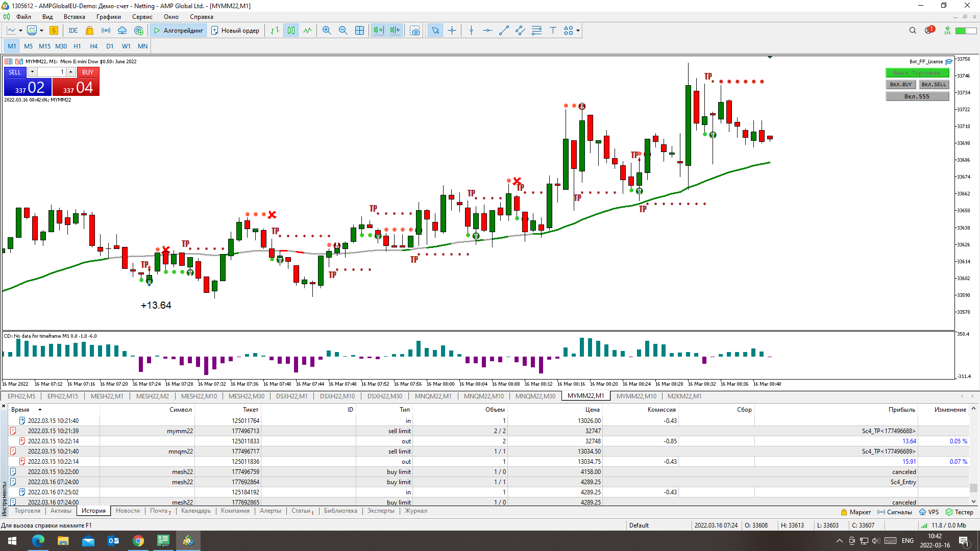
Task: Select the crosshair cursor tool
Action: click(x=452, y=31)
